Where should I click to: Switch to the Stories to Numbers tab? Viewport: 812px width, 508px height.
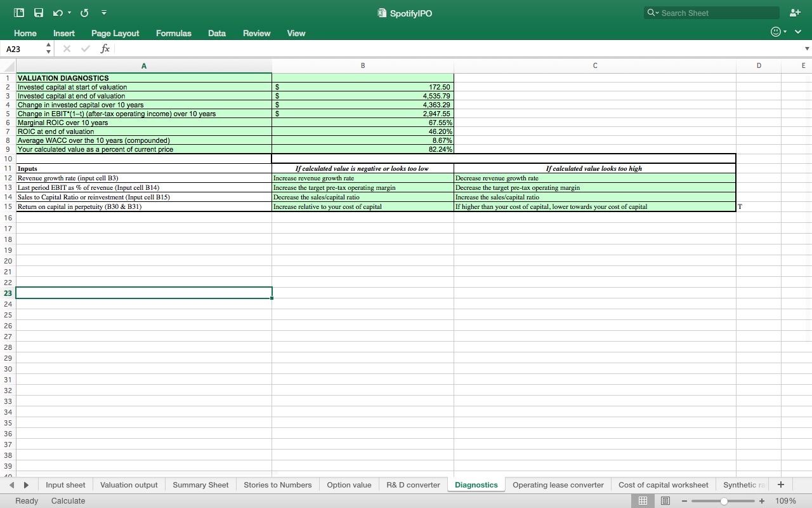[x=278, y=485]
